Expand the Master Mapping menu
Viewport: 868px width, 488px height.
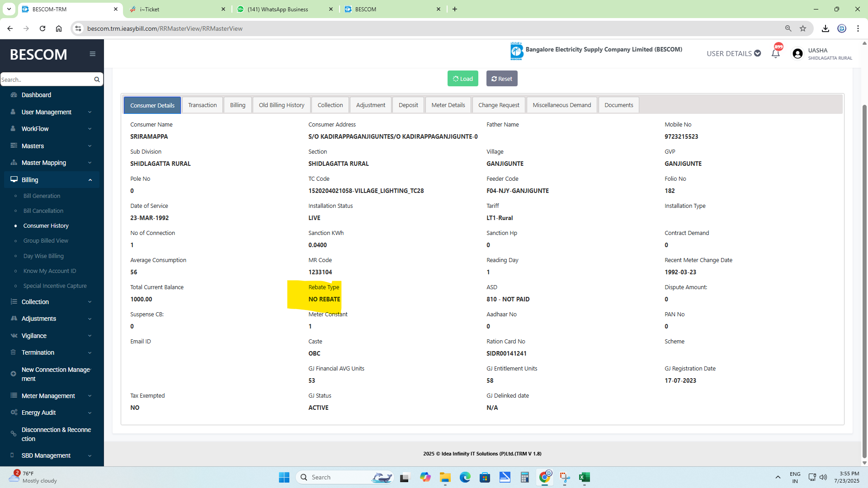tap(52, 163)
